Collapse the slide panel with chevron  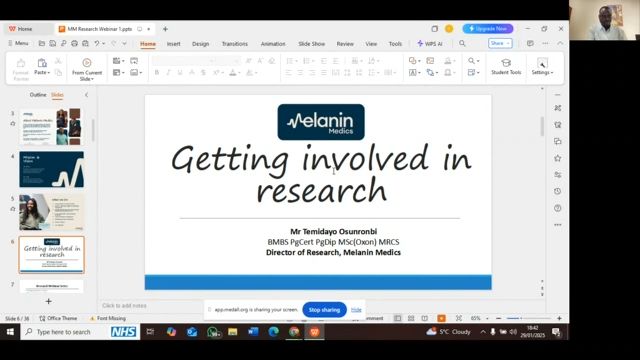(87, 95)
